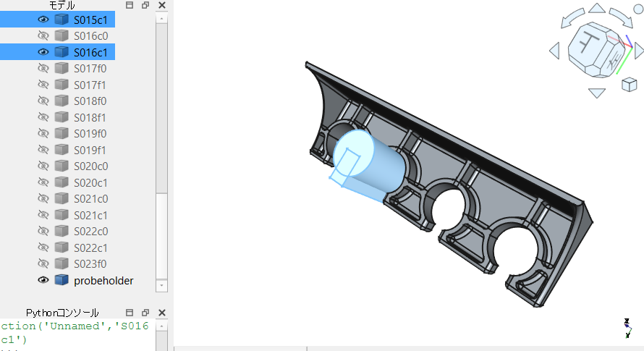Viewport: 644px width, 351px height.
Task: Click the S022c0 cube icon
Action: coord(62,231)
